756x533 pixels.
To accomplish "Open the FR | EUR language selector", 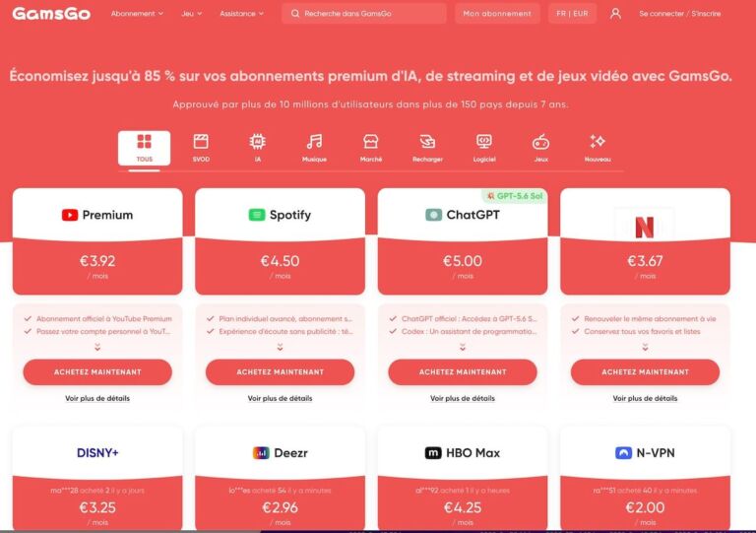I will pyautogui.click(x=572, y=14).
